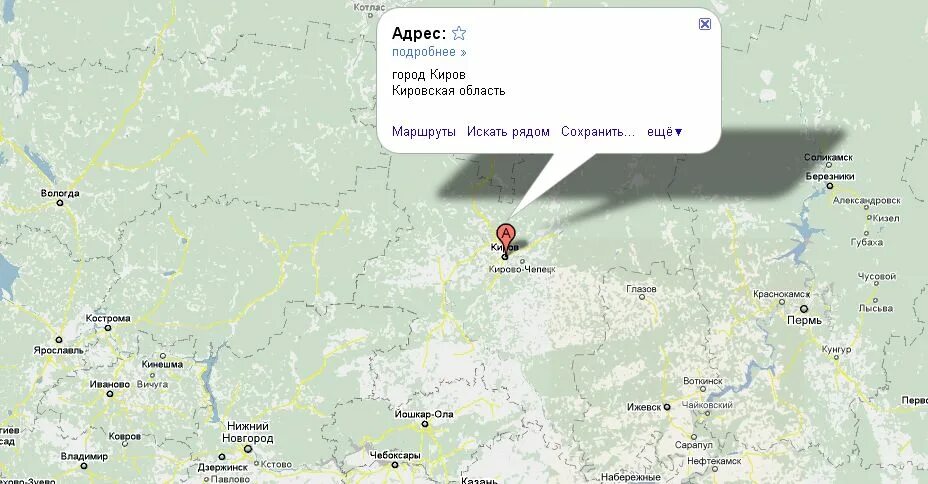Open the подробнее details link
The height and width of the screenshot is (484, 928).
click(x=429, y=52)
